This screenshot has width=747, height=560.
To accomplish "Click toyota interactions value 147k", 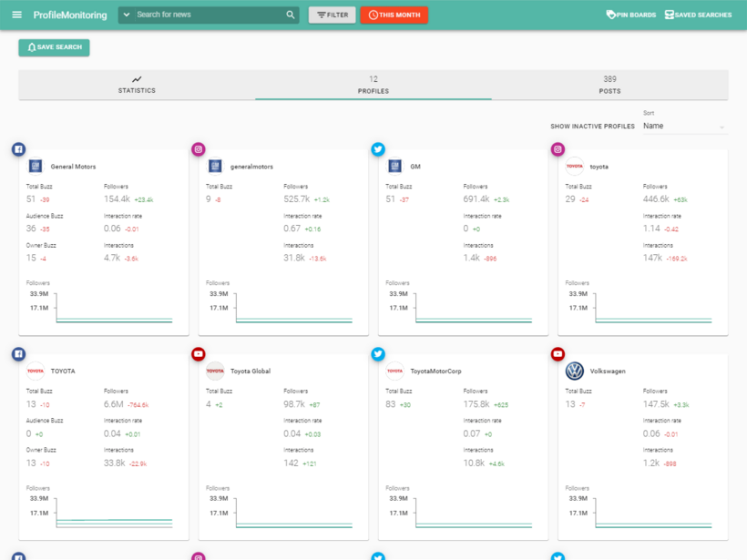I will [652, 258].
